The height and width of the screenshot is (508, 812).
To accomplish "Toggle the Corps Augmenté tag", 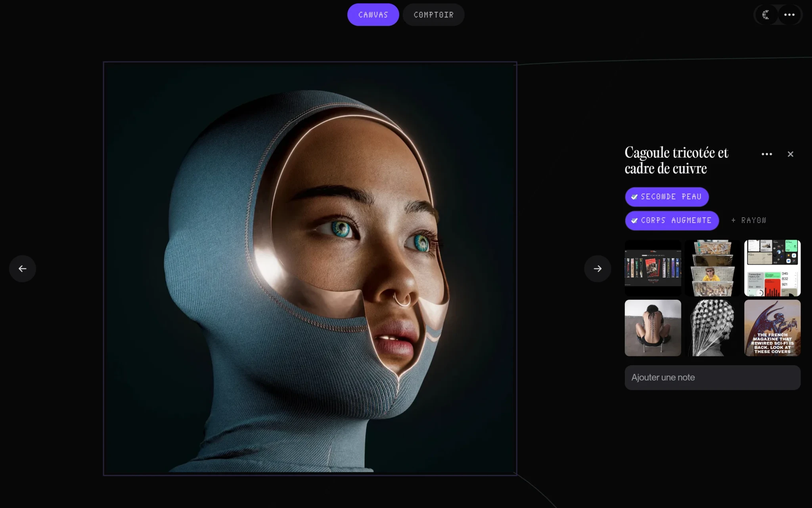I will (x=672, y=221).
